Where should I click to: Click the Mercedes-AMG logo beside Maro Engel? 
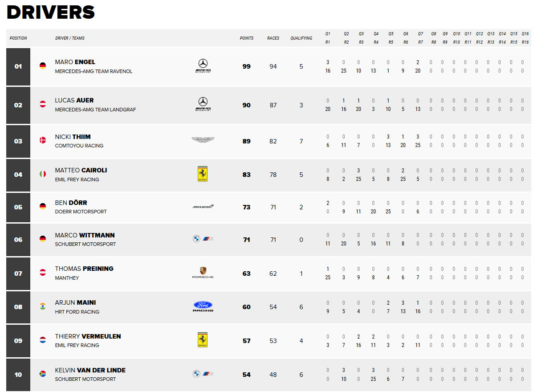pyautogui.click(x=203, y=66)
